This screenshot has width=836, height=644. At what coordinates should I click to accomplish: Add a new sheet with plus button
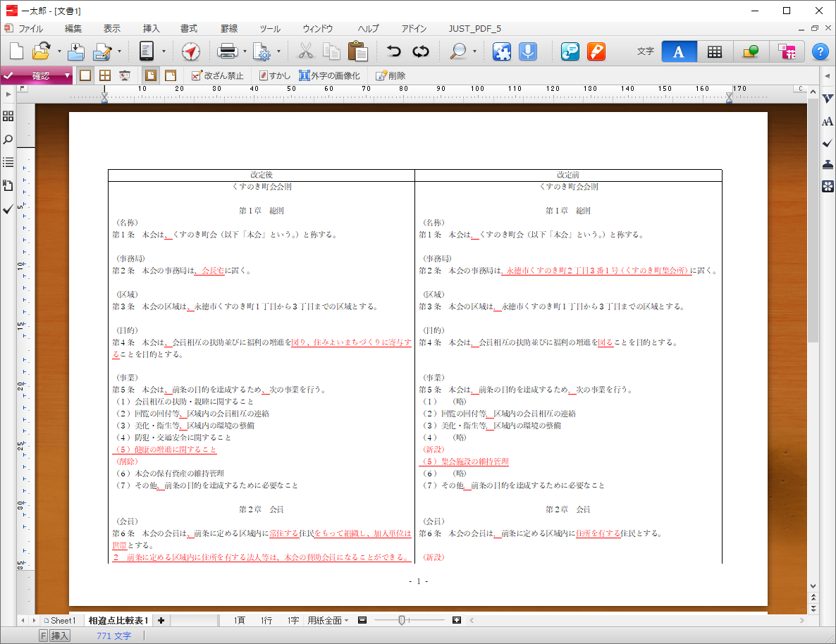pos(161,620)
